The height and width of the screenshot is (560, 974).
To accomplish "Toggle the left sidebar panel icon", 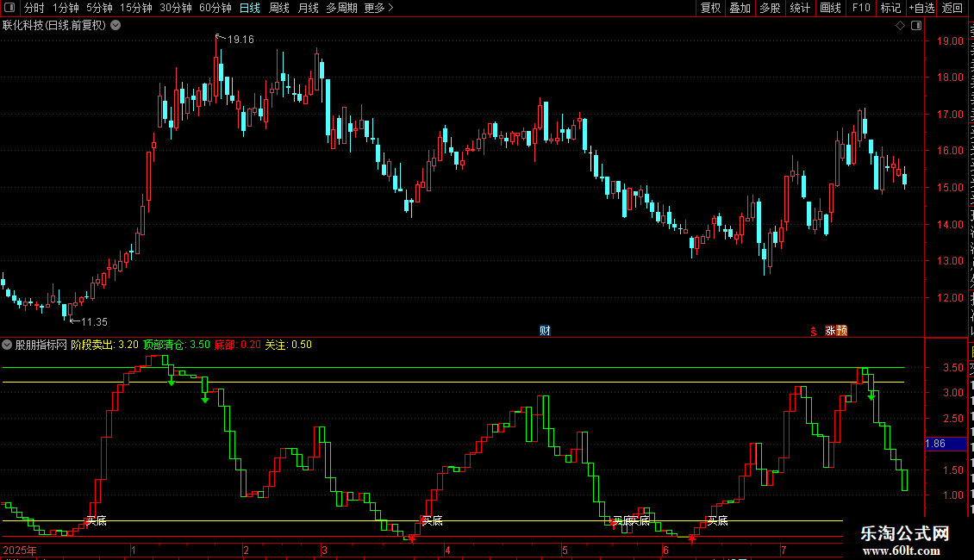I will pyautogui.click(x=9, y=8).
